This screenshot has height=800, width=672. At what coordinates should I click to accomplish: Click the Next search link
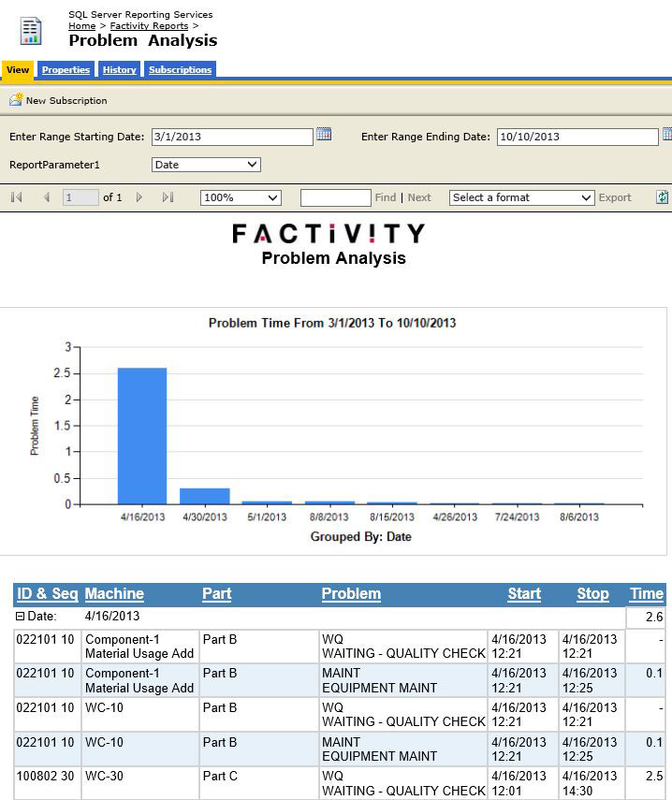click(x=419, y=197)
